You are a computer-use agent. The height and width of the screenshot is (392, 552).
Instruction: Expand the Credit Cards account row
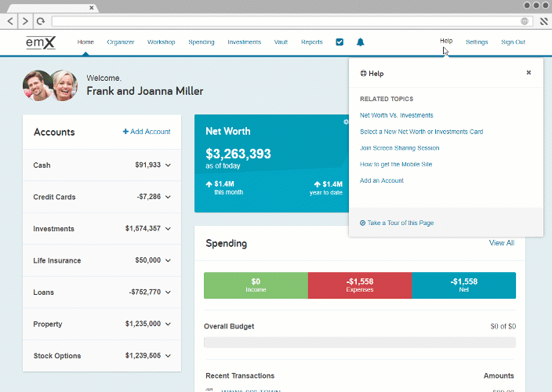click(x=102, y=197)
